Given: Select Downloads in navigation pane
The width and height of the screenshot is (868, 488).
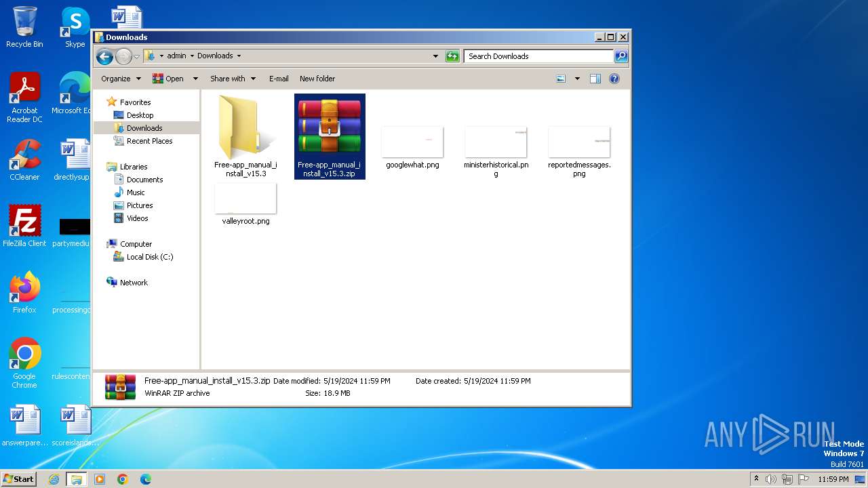Looking at the screenshot, I should (144, 128).
